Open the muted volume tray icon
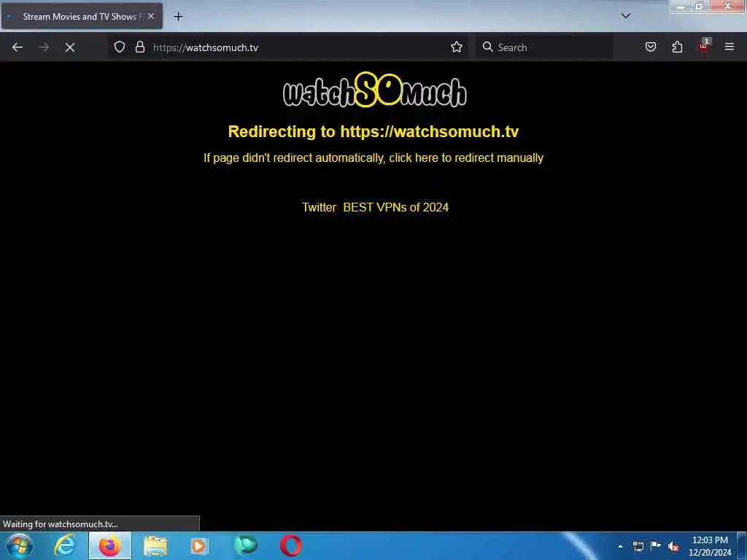 click(x=673, y=546)
